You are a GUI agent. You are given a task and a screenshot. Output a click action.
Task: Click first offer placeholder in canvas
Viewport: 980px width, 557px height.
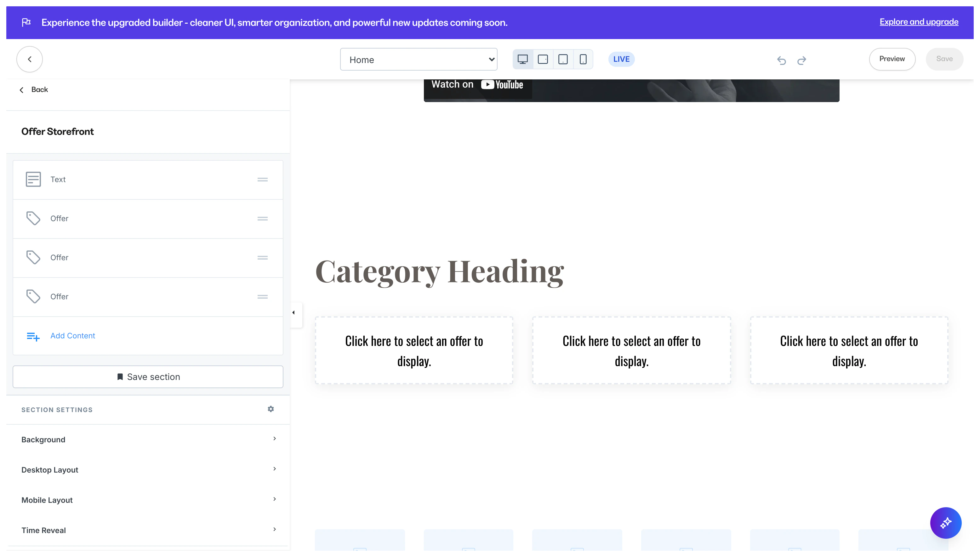414,350
